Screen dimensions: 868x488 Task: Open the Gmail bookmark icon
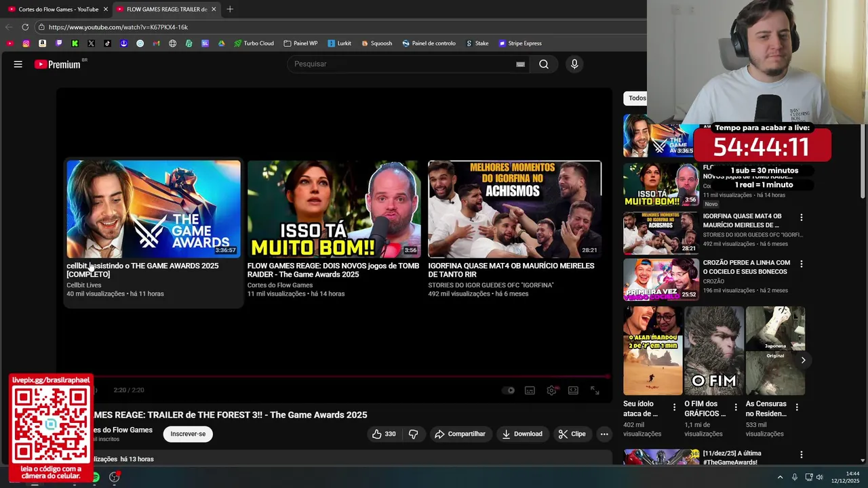point(156,43)
